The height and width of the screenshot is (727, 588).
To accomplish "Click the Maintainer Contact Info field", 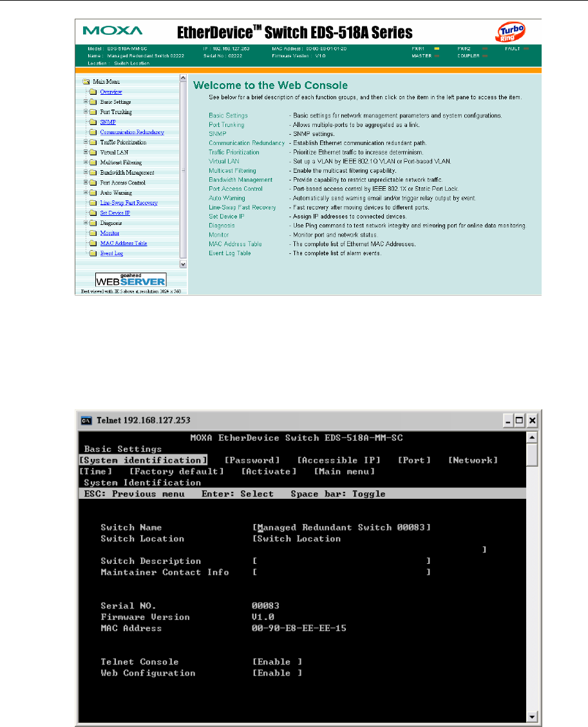I will (x=341, y=572).
